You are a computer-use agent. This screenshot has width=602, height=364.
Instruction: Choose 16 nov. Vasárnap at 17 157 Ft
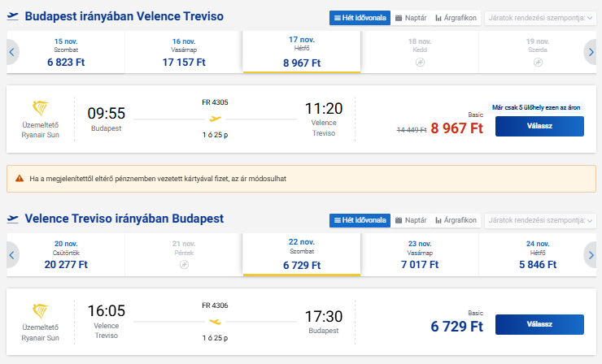pyautogui.click(x=184, y=53)
